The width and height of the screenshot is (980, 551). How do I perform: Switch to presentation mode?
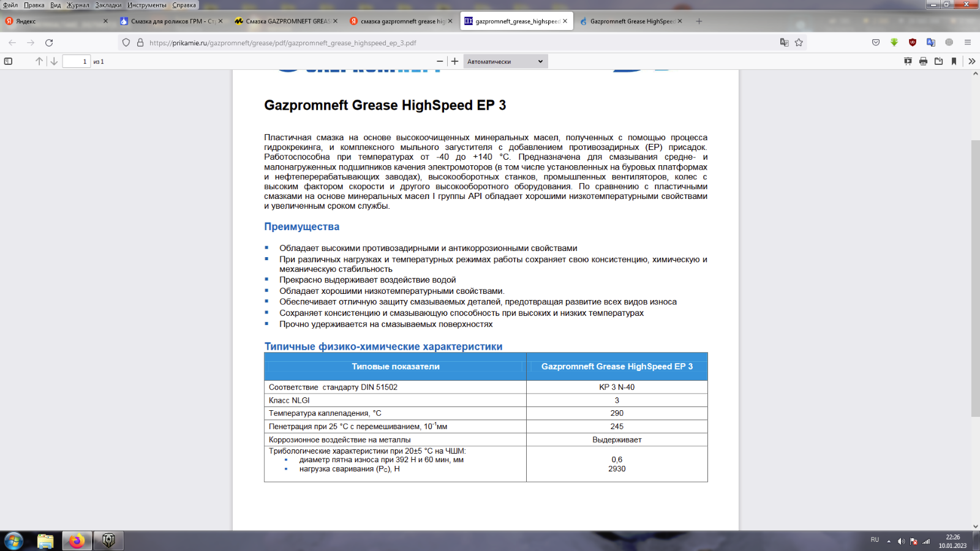[908, 61]
